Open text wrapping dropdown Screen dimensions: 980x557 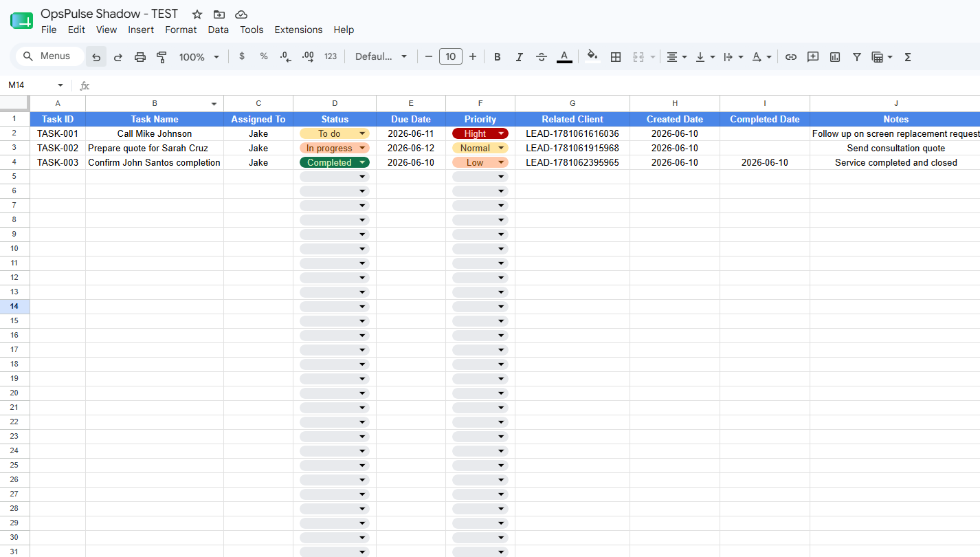coord(733,57)
